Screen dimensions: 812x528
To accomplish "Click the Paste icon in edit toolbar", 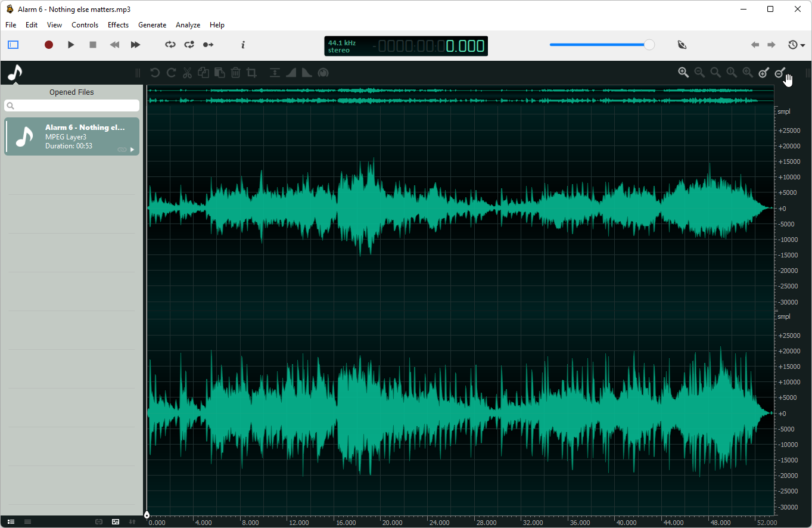I will point(219,73).
